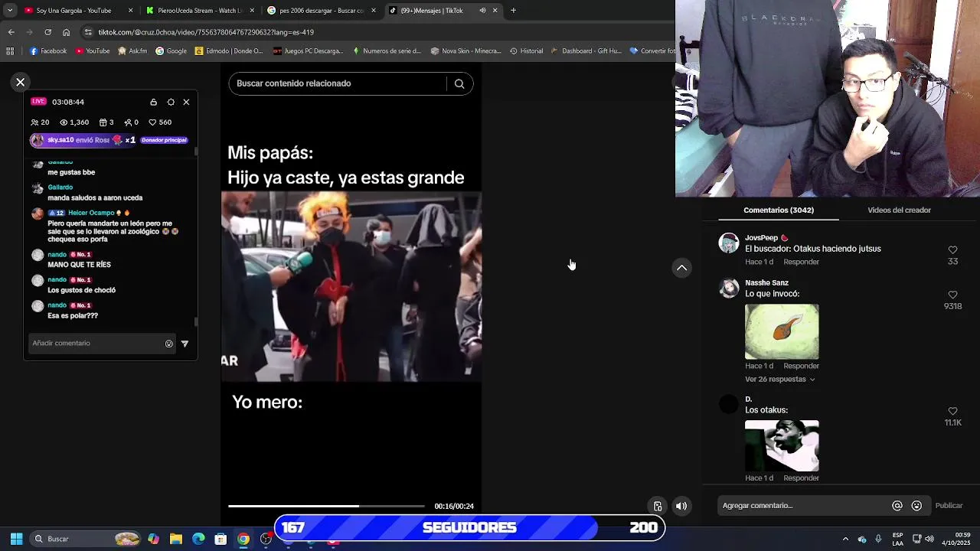Open Google bookmark
This screenshot has width=980, height=551.
point(171,51)
